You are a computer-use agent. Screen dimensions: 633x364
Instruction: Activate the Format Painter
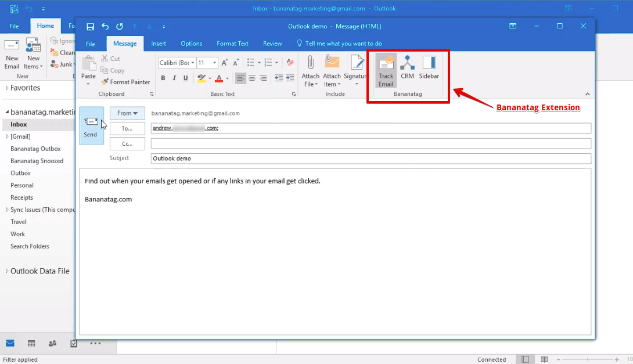[125, 82]
